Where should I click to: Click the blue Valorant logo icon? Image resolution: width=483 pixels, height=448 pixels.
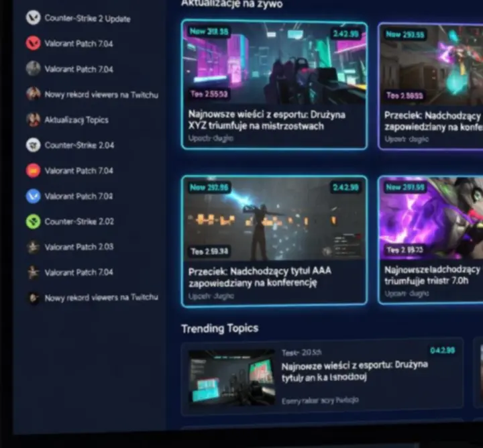33,196
